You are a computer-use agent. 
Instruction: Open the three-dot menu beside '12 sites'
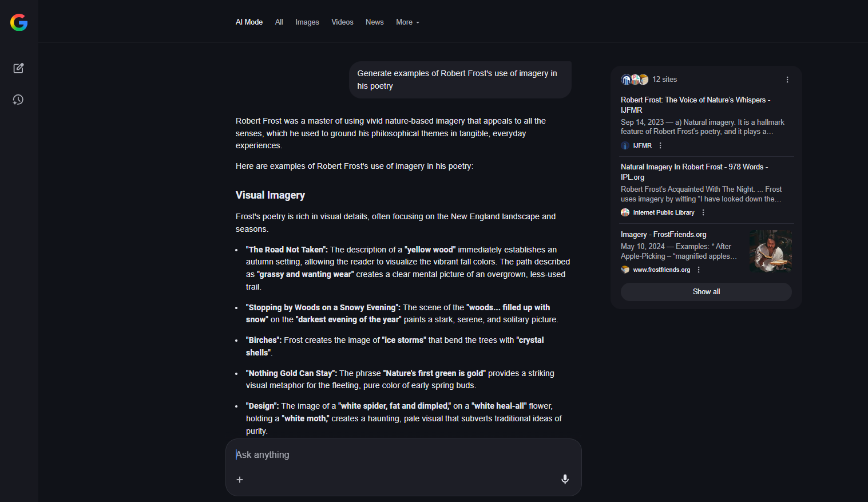pos(787,80)
